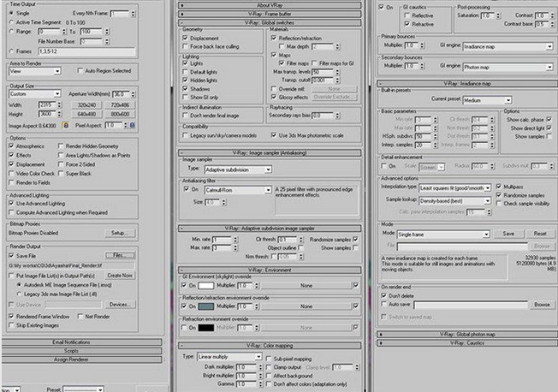Open Bitmap Proxies Setup... button

[120, 233]
